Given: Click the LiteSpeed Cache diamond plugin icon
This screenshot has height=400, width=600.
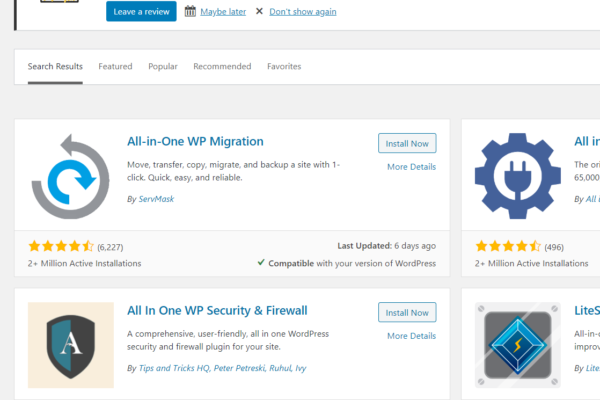Looking at the screenshot, I should [x=518, y=345].
